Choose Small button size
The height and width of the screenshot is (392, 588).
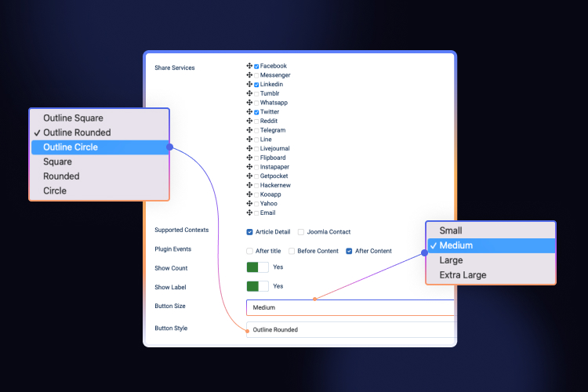point(492,230)
